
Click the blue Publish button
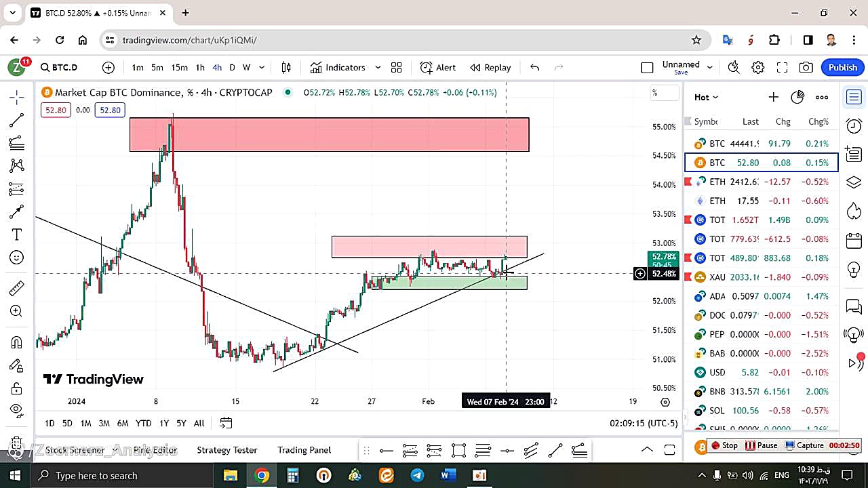point(843,67)
